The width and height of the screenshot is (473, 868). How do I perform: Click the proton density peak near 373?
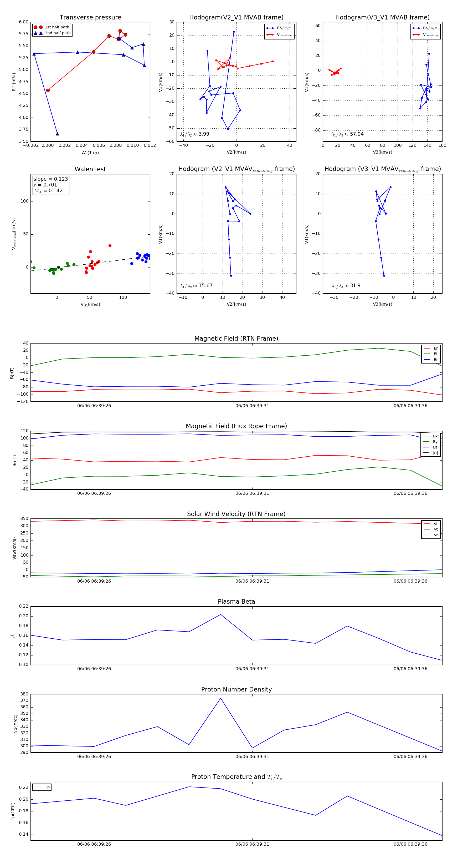click(x=220, y=699)
